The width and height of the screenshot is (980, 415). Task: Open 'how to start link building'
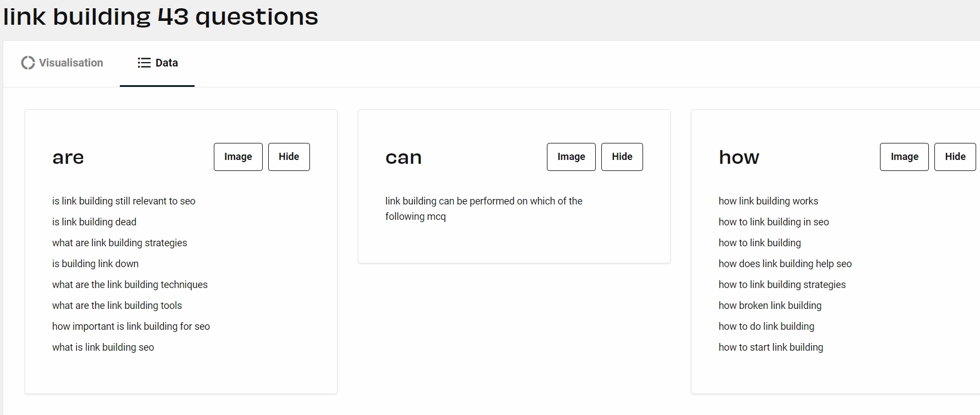coord(770,347)
